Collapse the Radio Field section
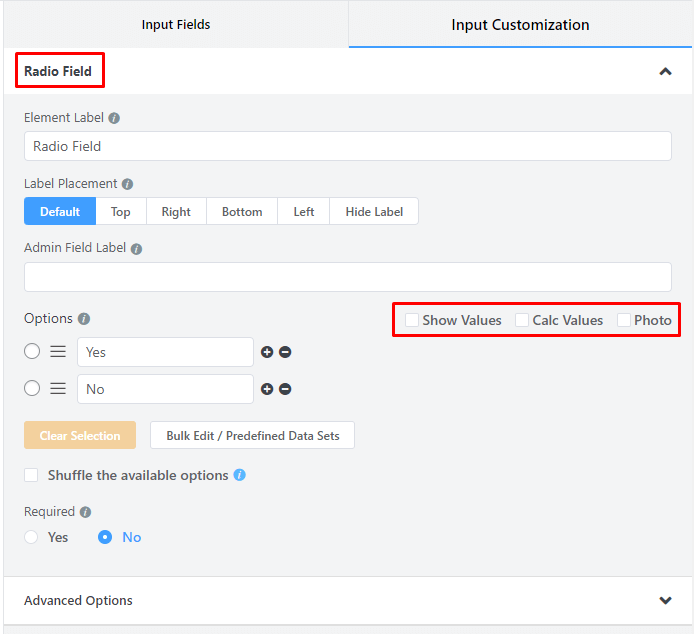This screenshot has height=634, width=694. 665,71
